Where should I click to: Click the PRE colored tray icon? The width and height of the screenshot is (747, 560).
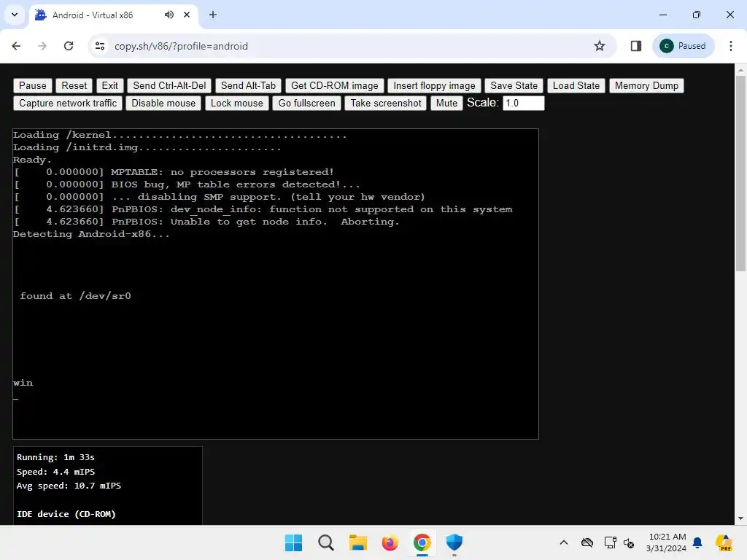pos(724,542)
